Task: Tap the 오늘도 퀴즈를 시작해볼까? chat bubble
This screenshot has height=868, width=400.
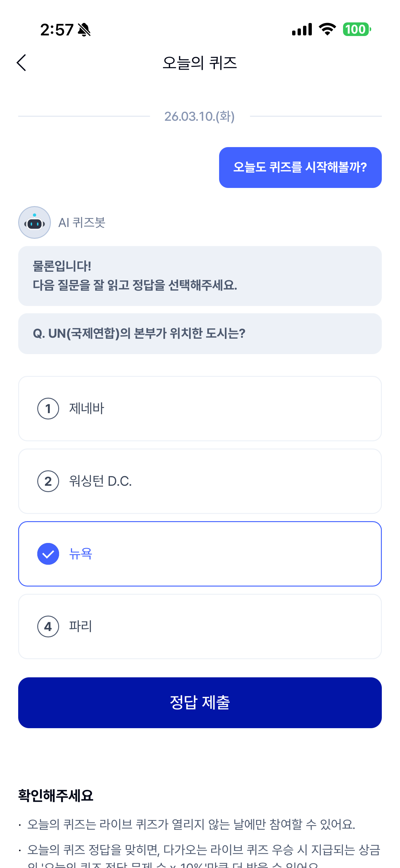Action: (300, 167)
